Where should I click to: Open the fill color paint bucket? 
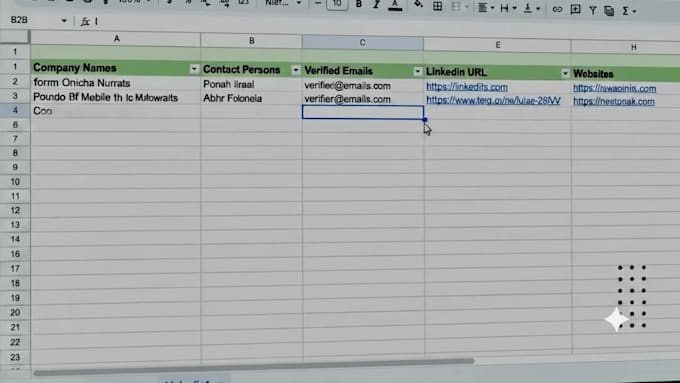(418, 5)
